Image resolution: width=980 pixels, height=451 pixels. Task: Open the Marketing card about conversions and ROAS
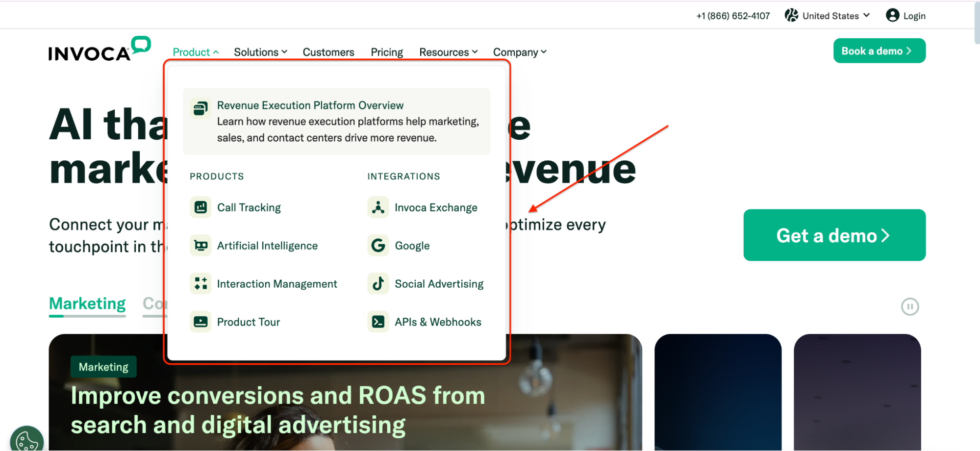pyautogui.click(x=345, y=392)
